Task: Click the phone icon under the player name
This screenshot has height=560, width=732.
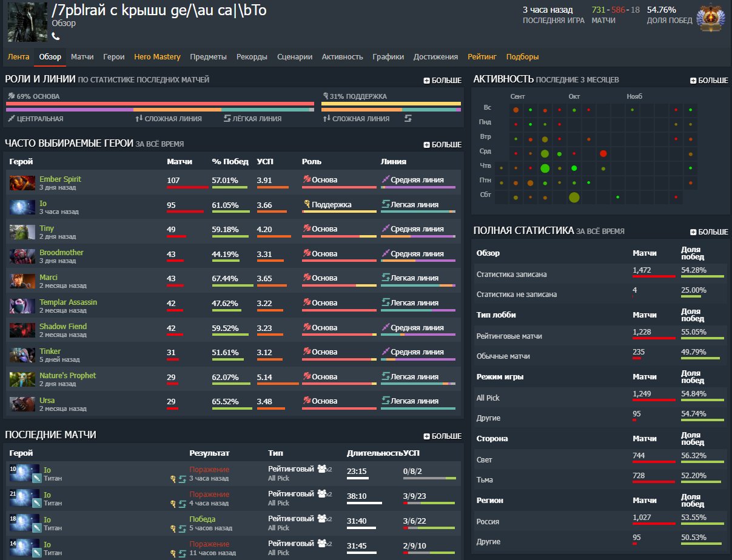Action: [x=56, y=36]
